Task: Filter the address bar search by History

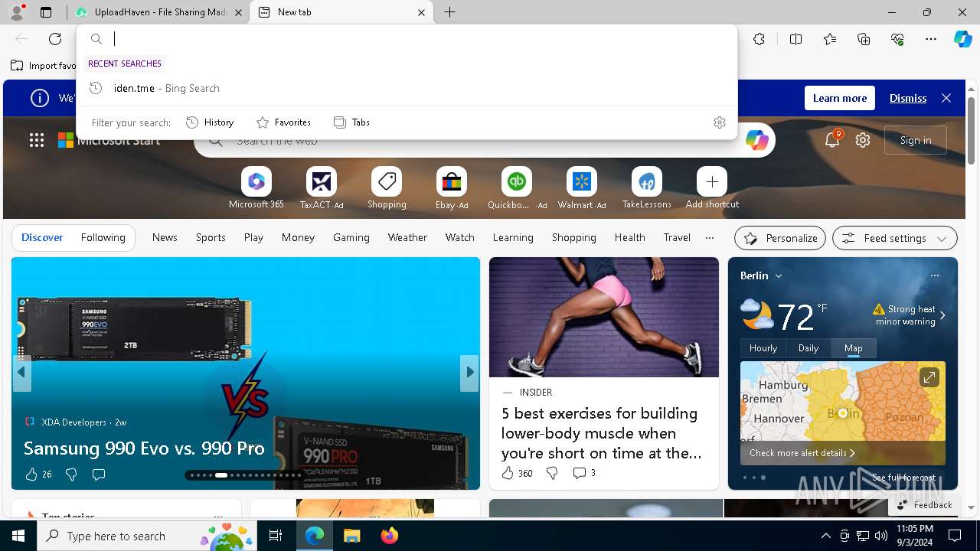Action: (x=210, y=122)
